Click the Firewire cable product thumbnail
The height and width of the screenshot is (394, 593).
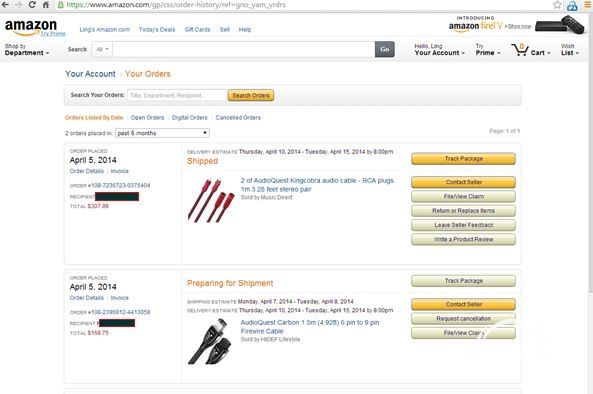tap(211, 341)
